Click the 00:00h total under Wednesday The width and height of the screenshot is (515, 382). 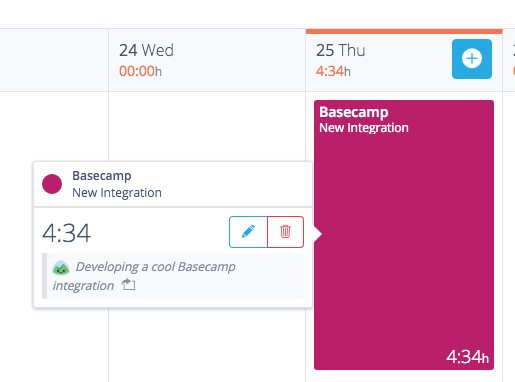140,71
